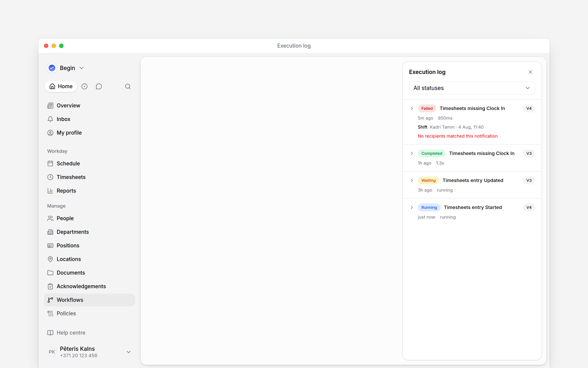Click the Policies scroll icon

[x=50, y=314]
